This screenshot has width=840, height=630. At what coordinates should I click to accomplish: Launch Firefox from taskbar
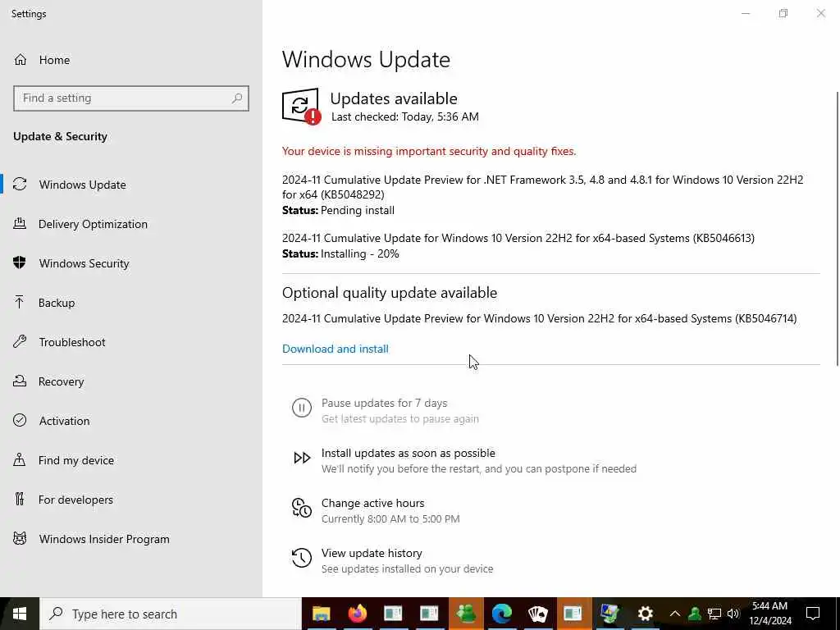(x=357, y=614)
